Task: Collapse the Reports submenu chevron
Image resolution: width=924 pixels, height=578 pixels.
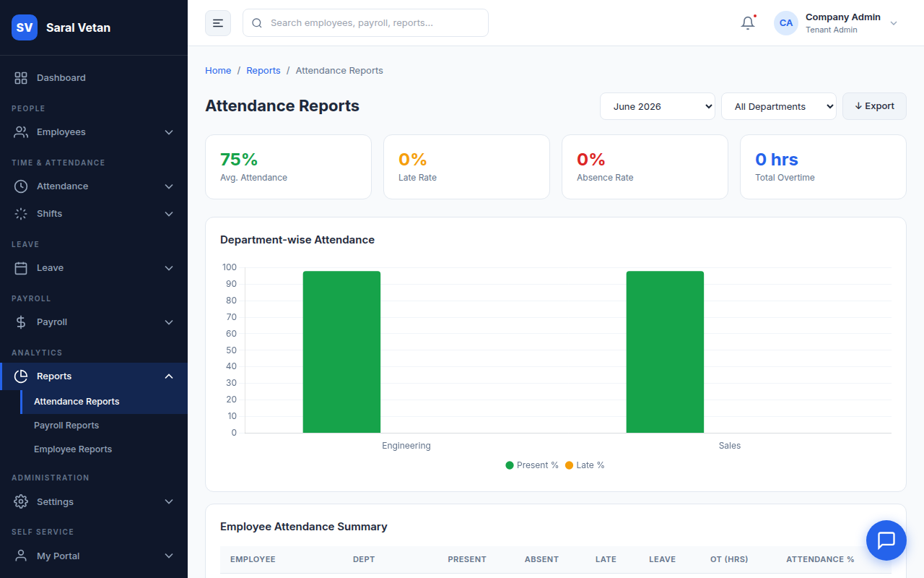Action: point(169,376)
